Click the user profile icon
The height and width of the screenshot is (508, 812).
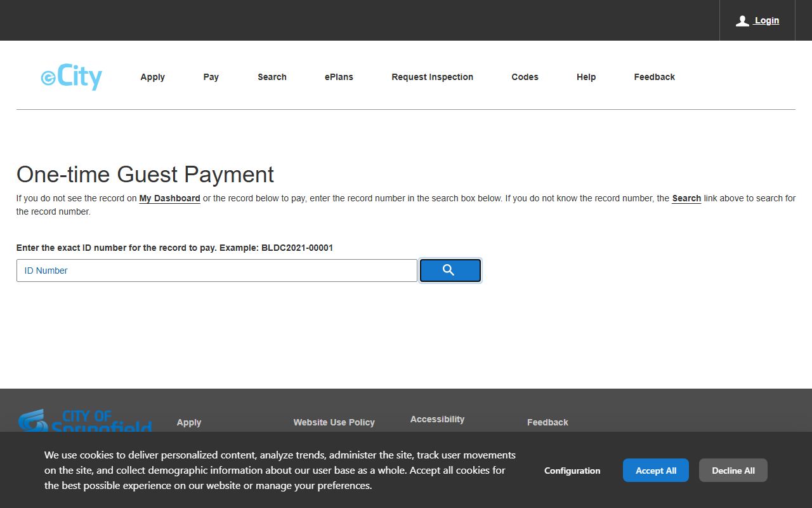(x=742, y=21)
